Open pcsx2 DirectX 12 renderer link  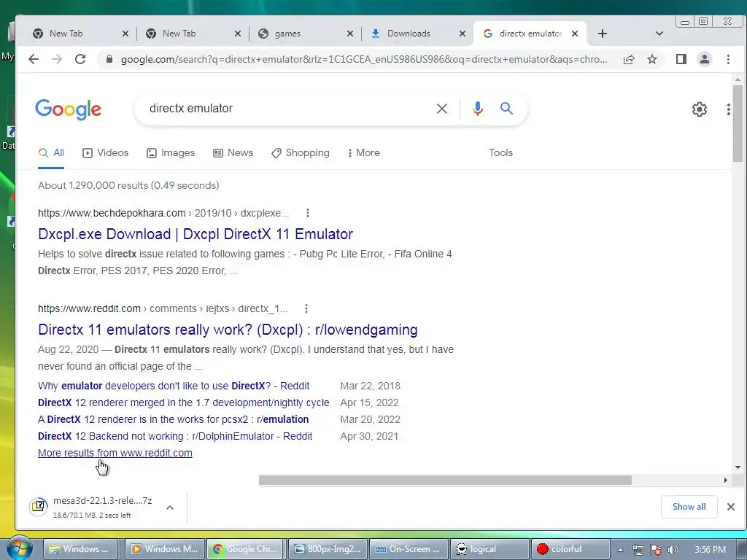click(174, 419)
